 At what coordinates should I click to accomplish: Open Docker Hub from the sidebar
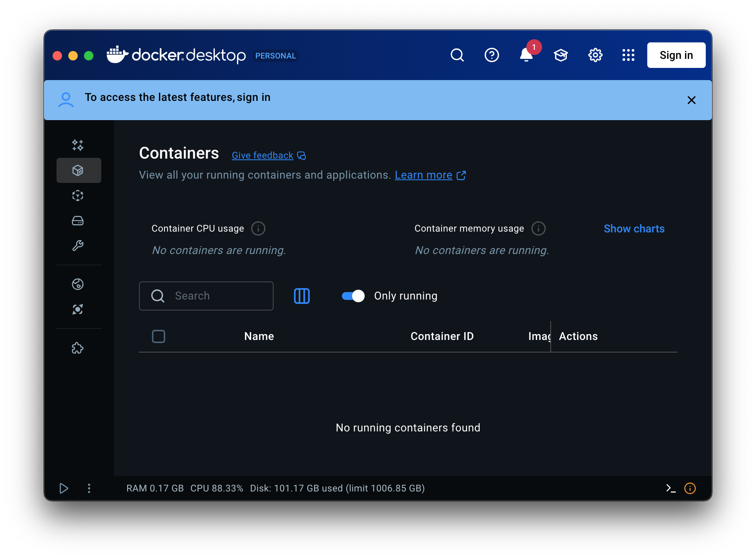pyautogui.click(x=78, y=284)
